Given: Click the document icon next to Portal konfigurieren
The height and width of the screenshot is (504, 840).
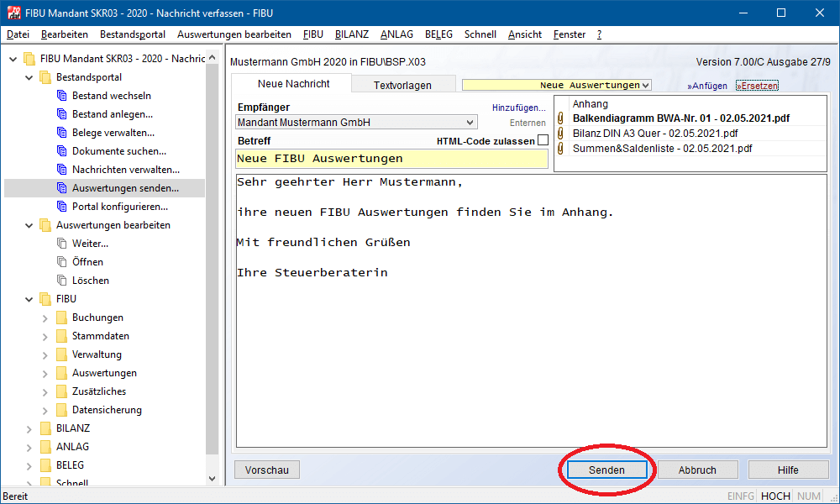Looking at the screenshot, I should (61, 207).
